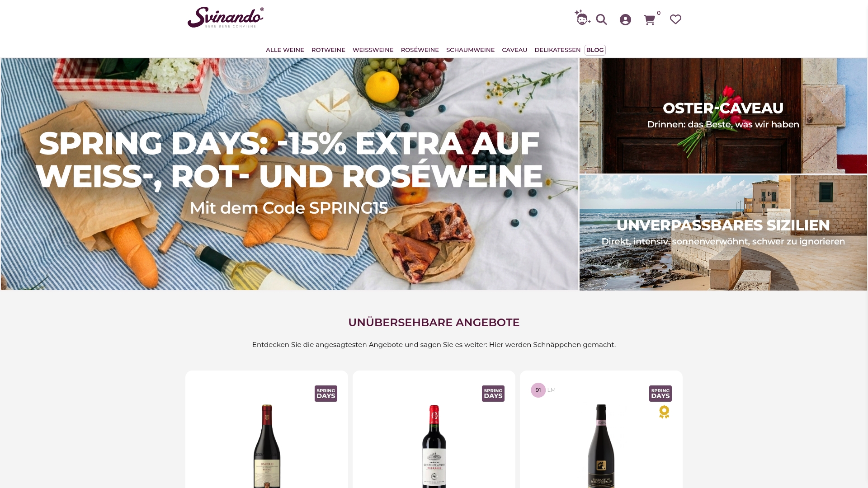Select the ROSÉWEINE menu item
This screenshot has height=488, width=868.
point(420,50)
